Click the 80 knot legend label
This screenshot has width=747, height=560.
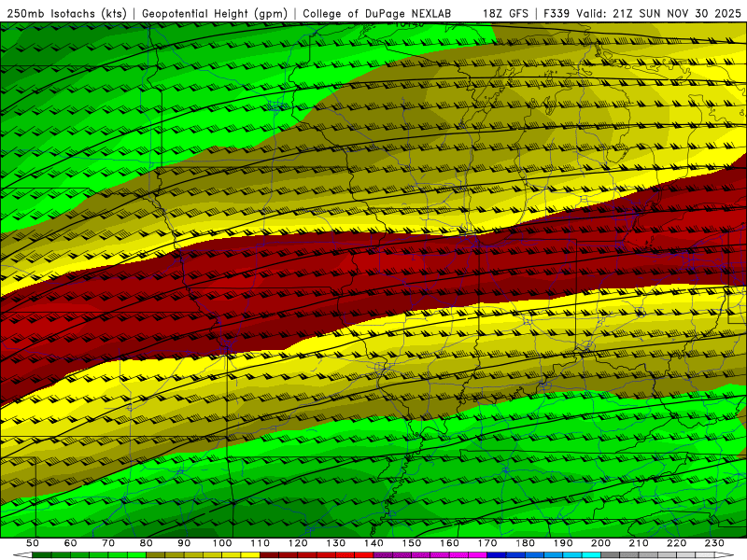coord(147,543)
